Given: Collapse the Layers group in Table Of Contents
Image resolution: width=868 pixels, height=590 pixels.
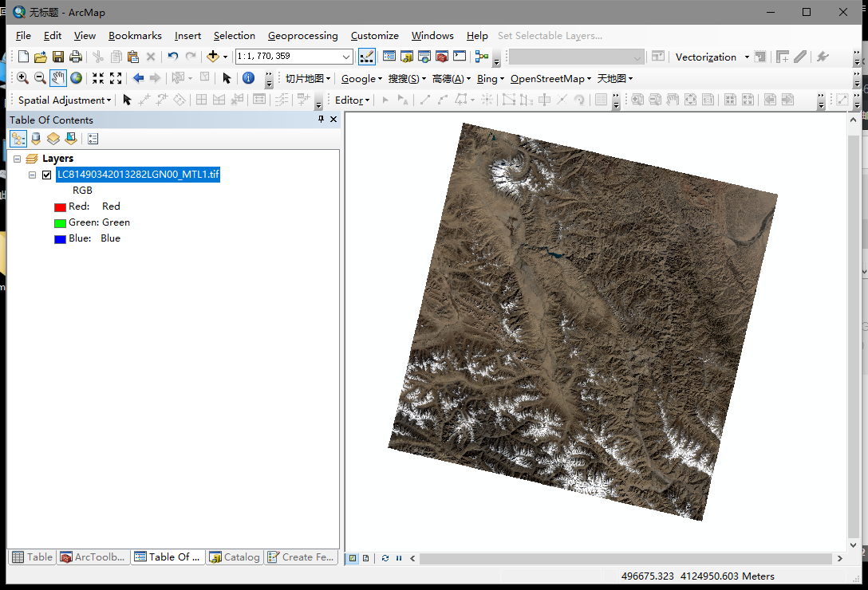Looking at the screenshot, I should point(17,158).
